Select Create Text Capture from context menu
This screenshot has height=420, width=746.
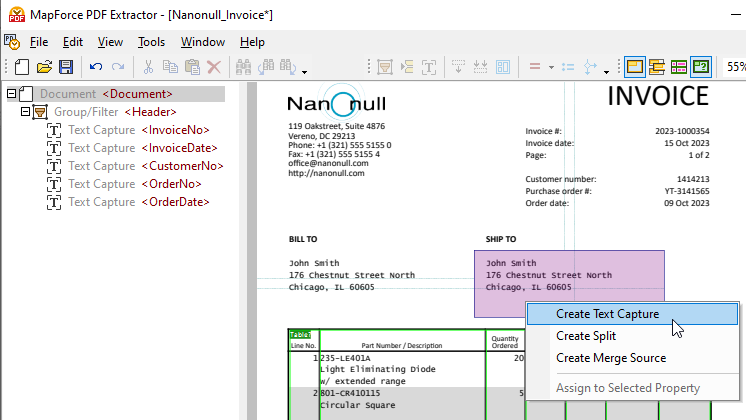(607, 314)
